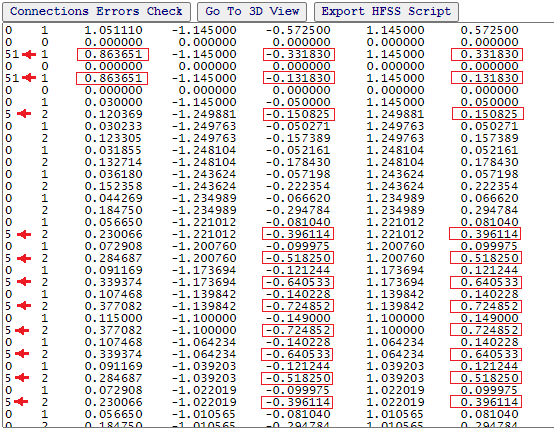
Task: Select the value -0.331830
Action: click(x=298, y=54)
